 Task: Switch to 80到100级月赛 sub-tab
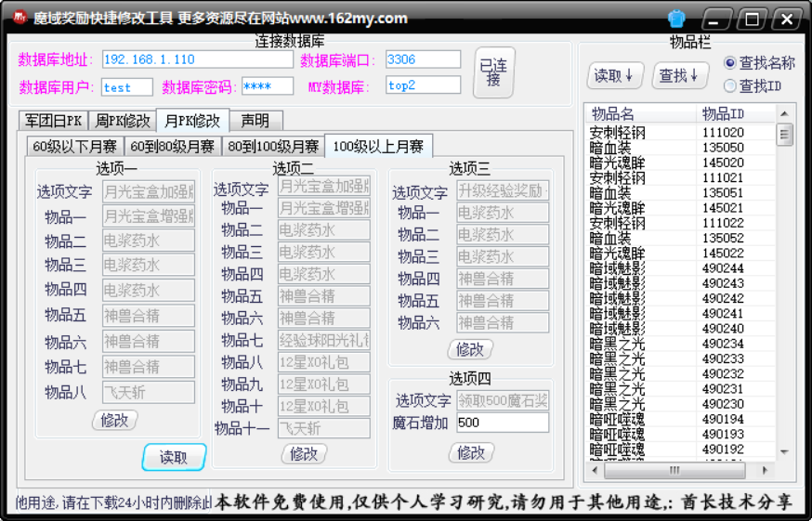pos(273,146)
